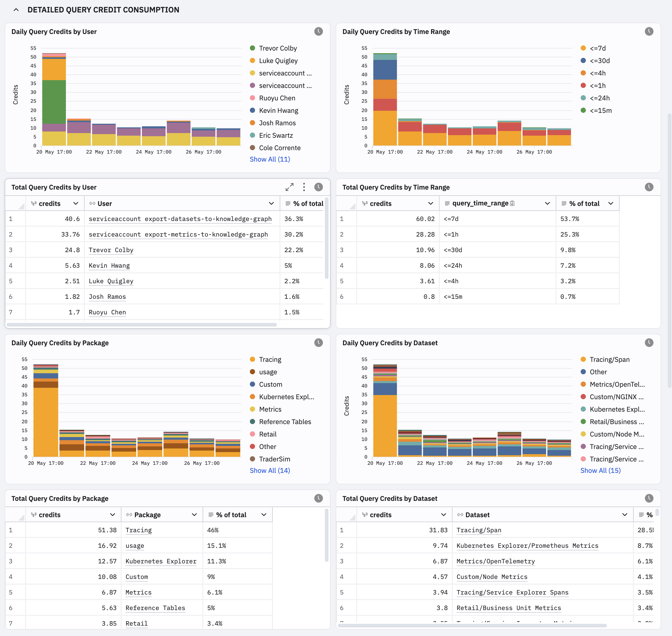Collapse Detailed Query Credit Consumption section
Viewport: 672px width, 636px height.
coord(16,10)
